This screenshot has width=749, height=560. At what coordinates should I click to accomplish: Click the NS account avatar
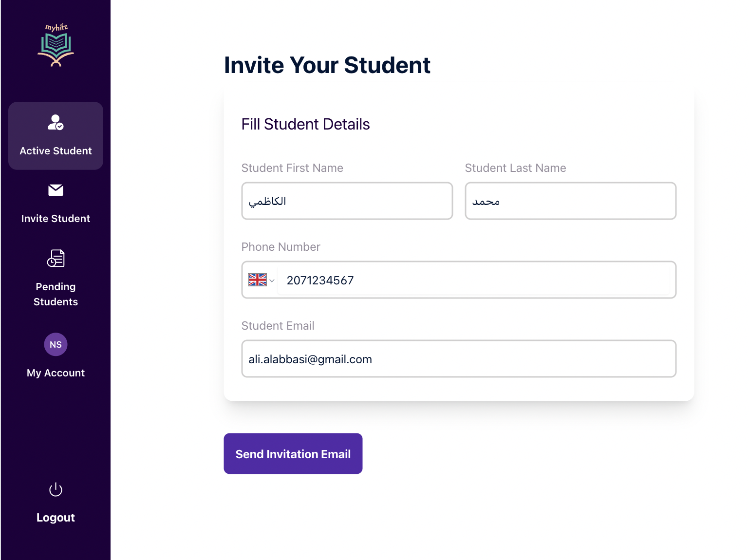pyautogui.click(x=56, y=344)
